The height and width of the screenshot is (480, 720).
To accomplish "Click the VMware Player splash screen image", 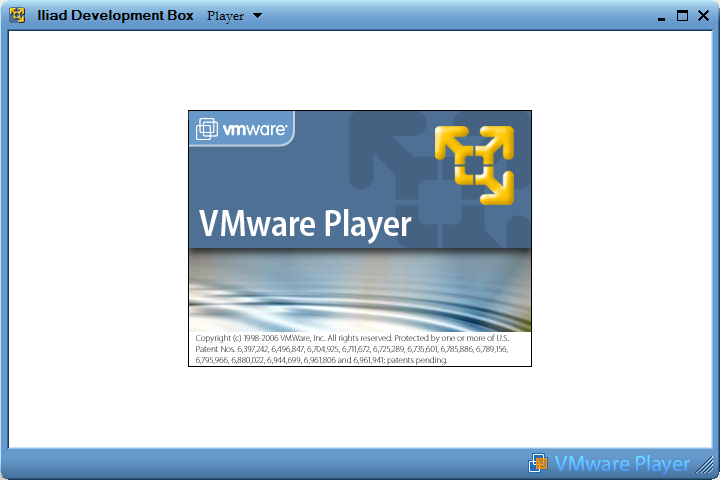I will point(360,238).
